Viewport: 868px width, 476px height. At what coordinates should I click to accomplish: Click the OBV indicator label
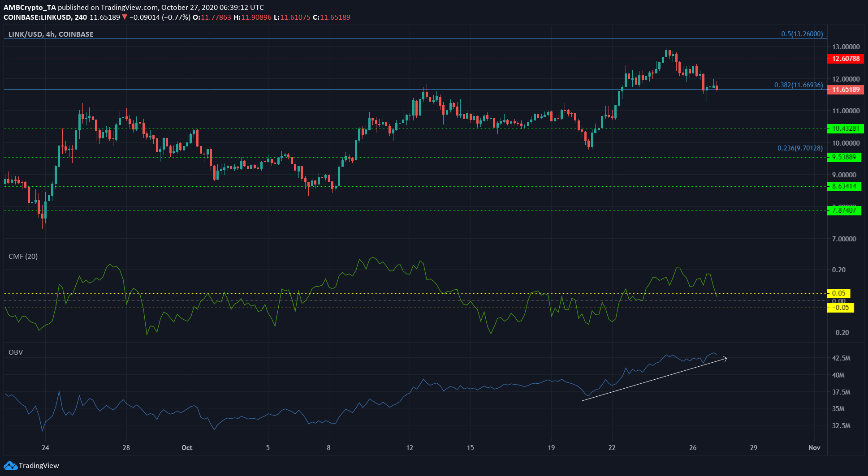click(x=16, y=352)
